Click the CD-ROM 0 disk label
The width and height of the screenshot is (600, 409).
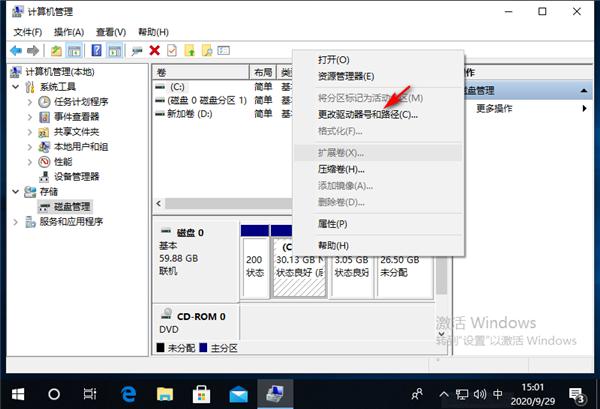coord(201,317)
